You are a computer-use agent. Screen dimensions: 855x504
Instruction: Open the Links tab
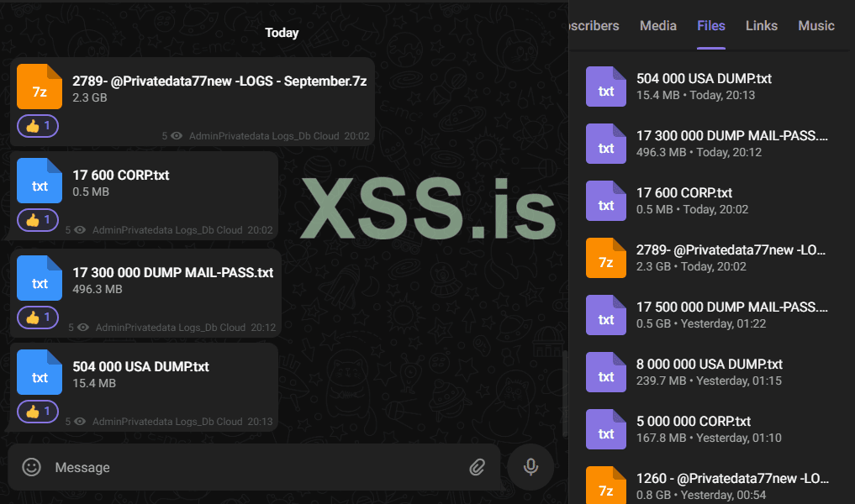[x=761, y=25]
